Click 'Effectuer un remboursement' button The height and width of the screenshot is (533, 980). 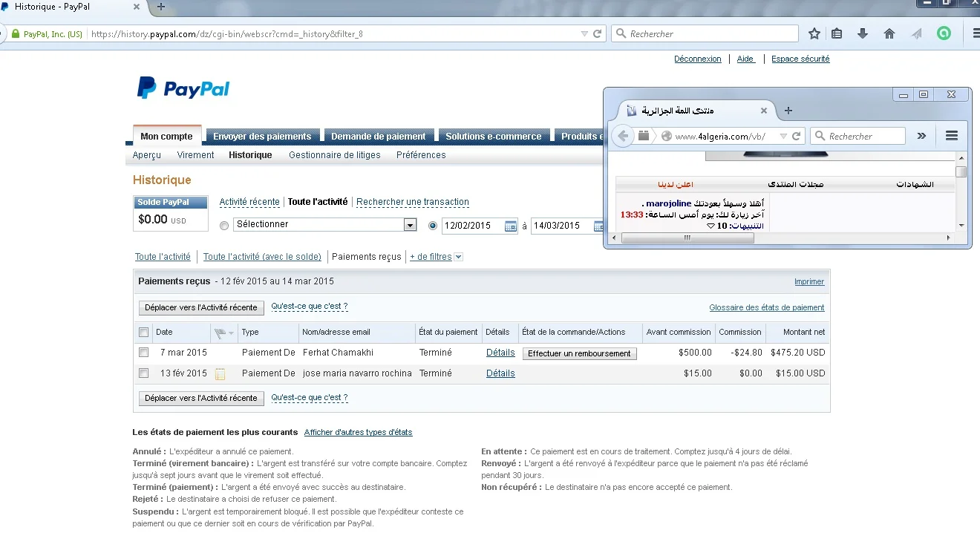tap(579, 354)
